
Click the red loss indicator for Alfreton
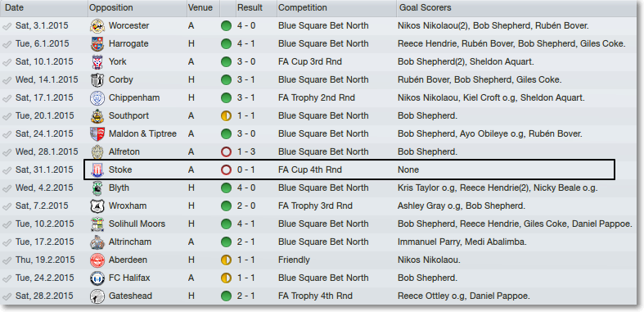click(x=226, y=151)
